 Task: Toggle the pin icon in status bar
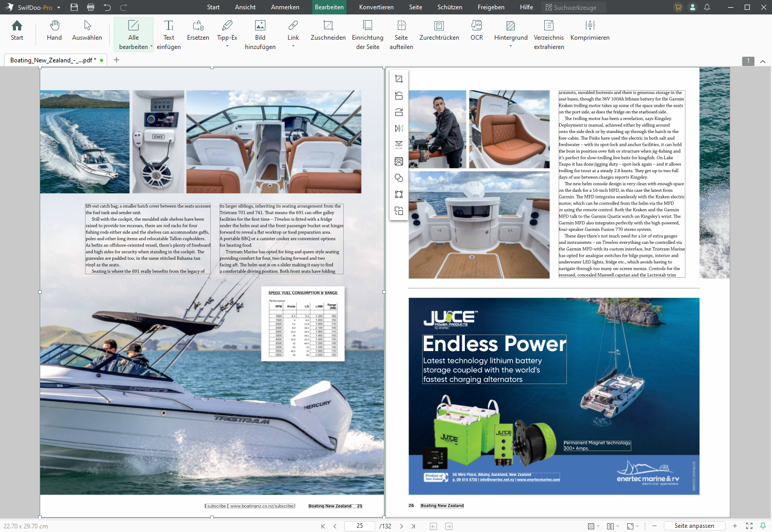pyautogui.click(x=763, y=526)
